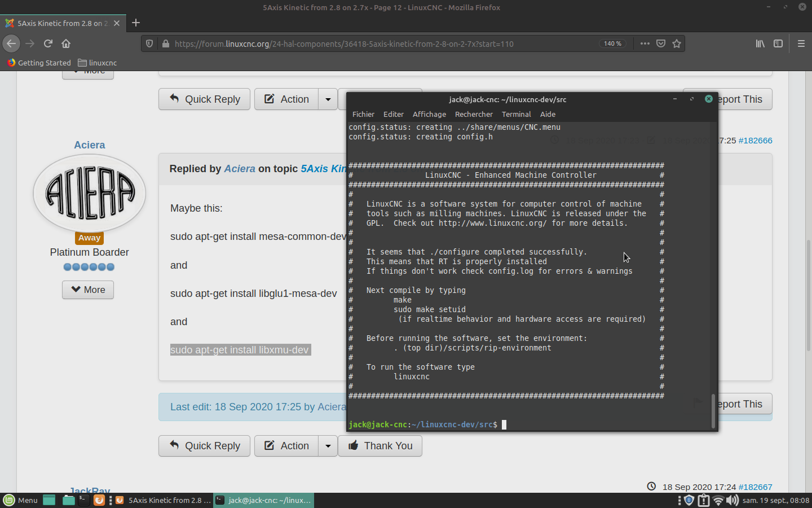This screenshot has height=508, width=812.
Task: Change the 140 % zoom level indicator
Action: [x=612, y=43]
